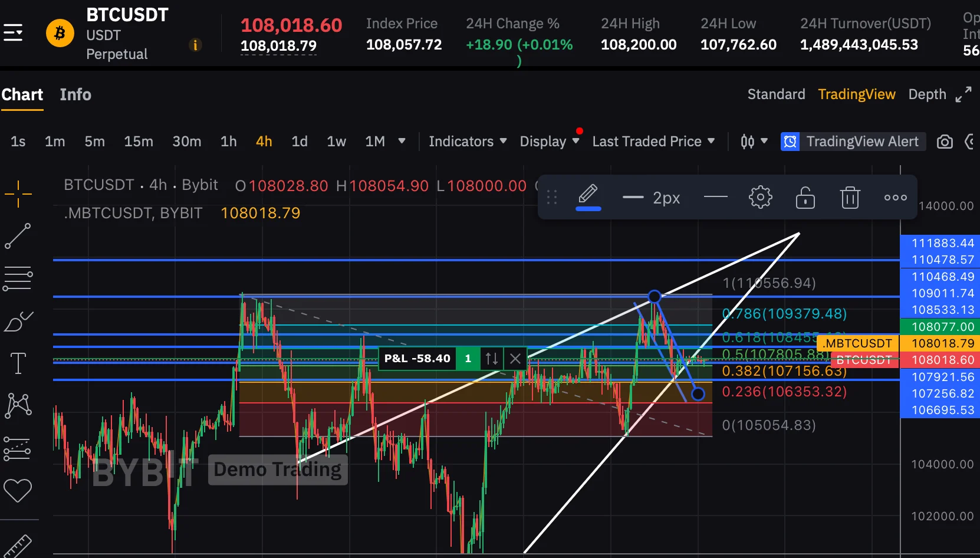The width and height of the screenshot is (980, 558).
Task: Click the 108077.00 green price label
Action: point(940,327)
